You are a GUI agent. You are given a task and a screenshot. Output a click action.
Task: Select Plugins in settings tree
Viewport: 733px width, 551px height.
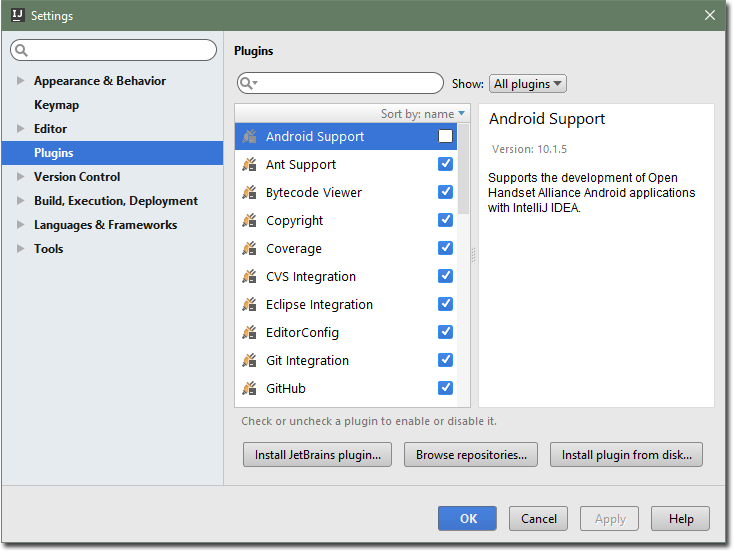coord(112,153)
